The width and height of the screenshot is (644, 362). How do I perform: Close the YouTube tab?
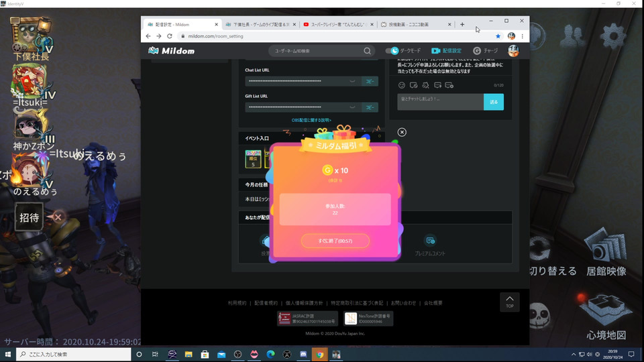[372, 25]
